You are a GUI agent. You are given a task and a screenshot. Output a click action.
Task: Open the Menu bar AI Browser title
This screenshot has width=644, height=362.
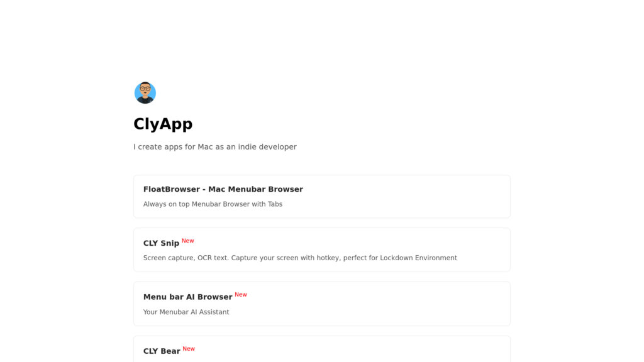[x=187, y=297]
